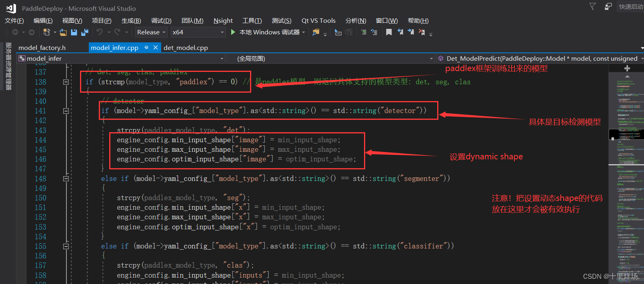Viewport: 644px width, 284px height.
Task: Open the 窗口(W) window menu
Action: pos(387,21)
